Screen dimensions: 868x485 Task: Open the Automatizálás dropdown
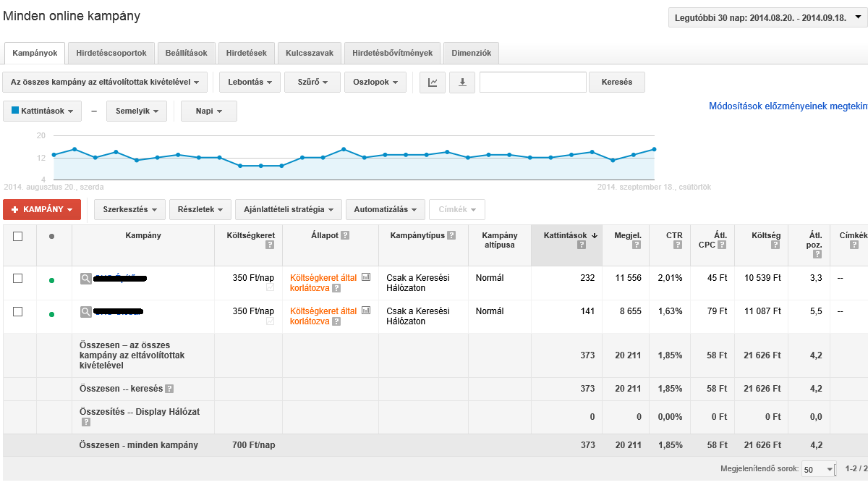[385, 209]
